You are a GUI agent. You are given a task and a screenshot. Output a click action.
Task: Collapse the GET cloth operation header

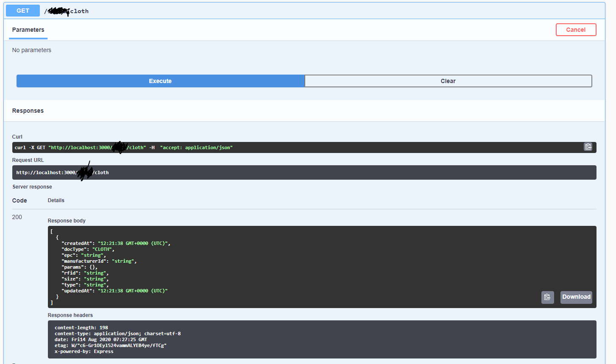[304, 11]
